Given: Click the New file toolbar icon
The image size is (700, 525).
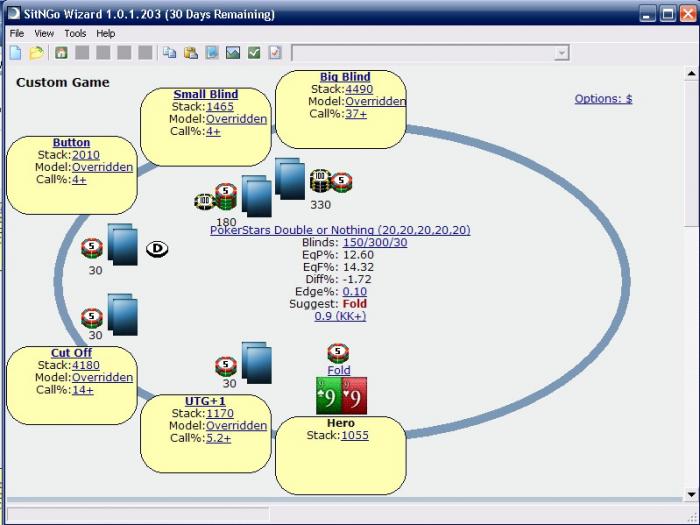Looking at the screenshot, I should click(15, 53).
